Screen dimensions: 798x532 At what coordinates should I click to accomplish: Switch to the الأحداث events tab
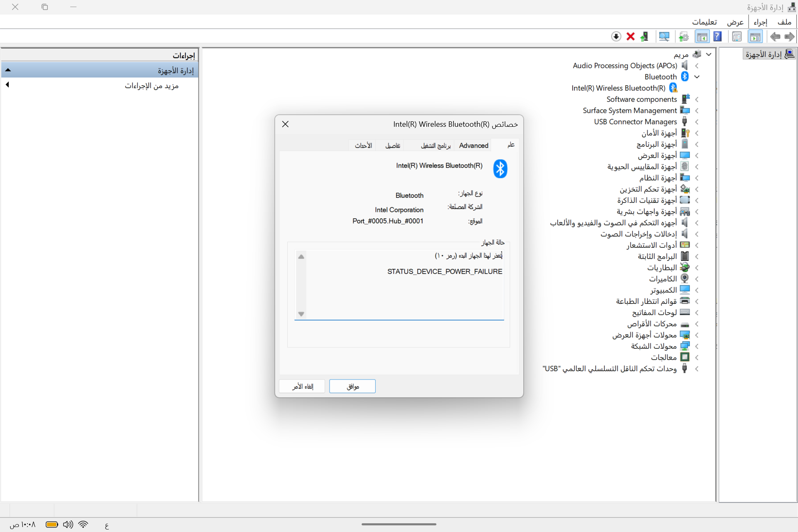363,145
